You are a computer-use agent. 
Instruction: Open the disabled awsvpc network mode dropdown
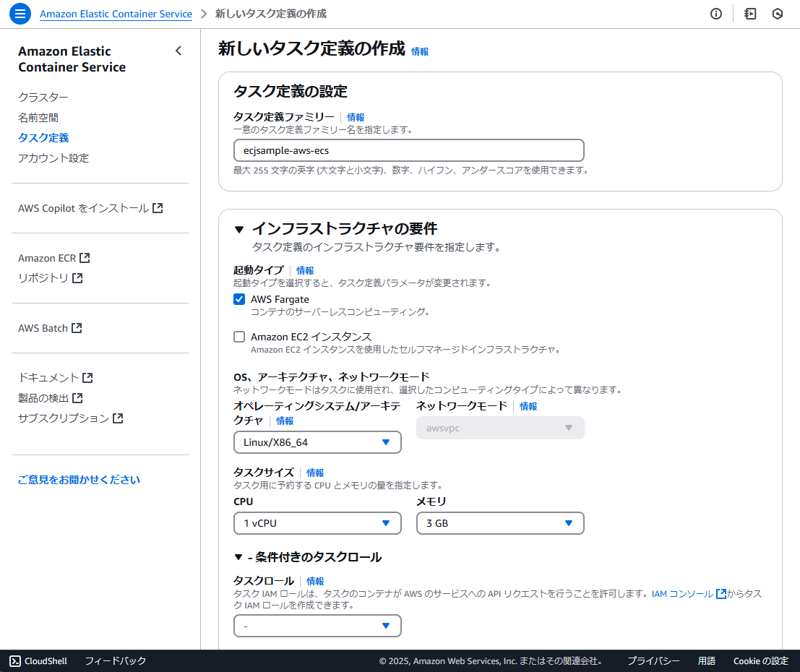point(500,428)
